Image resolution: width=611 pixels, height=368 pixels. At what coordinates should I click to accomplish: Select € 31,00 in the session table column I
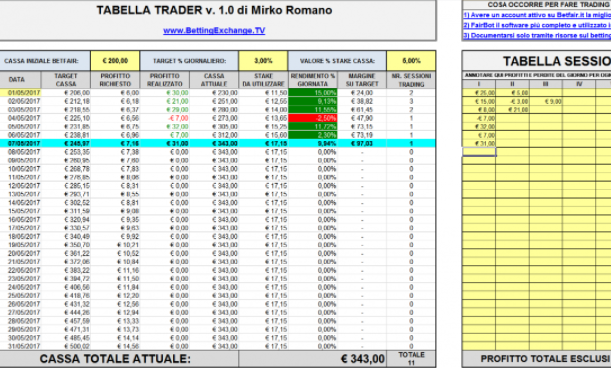(479, 143)
